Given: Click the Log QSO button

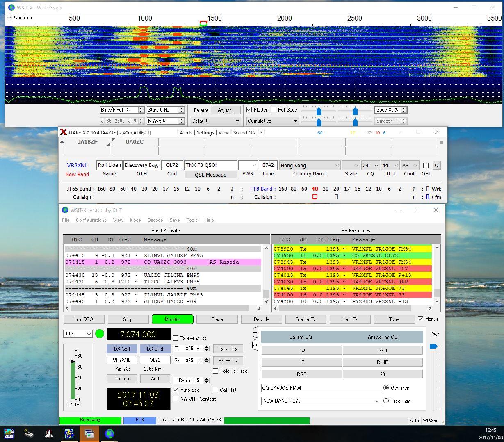Looking at the screenshot, I should pyautogui.click(x=84, y=319).
